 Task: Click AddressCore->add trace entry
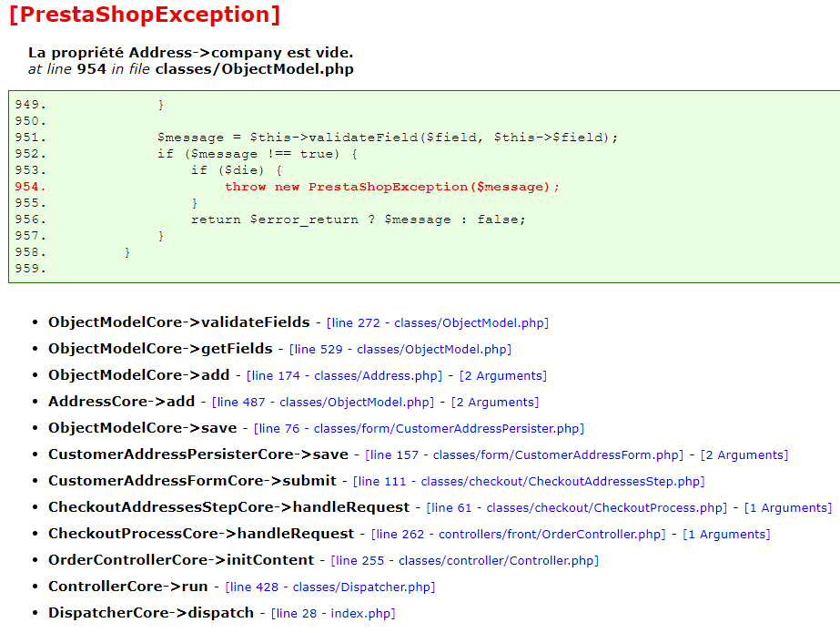point(122,401)
